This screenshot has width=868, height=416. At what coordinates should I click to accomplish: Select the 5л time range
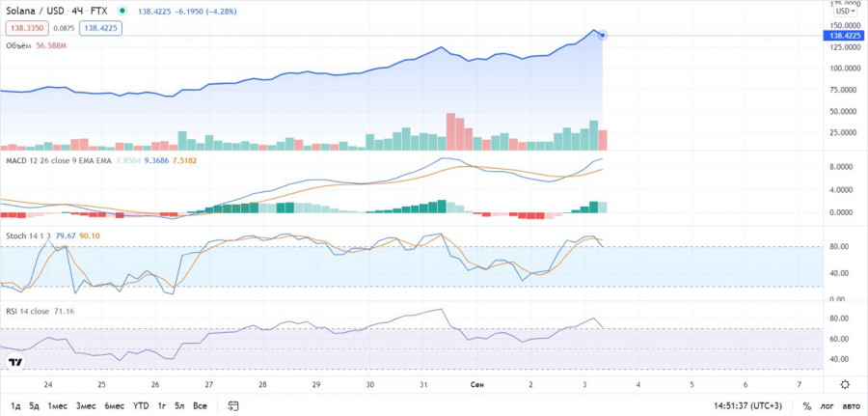coord(179,406)
